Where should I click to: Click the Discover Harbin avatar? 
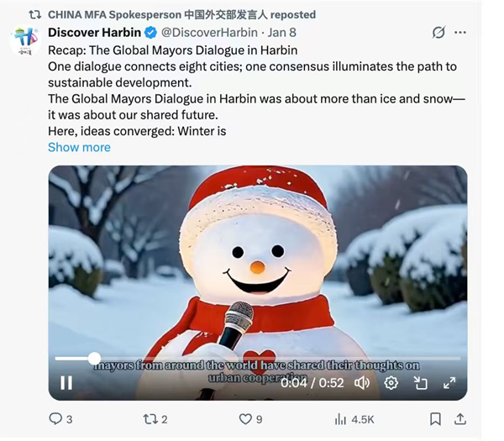click(x=25, y=40)
